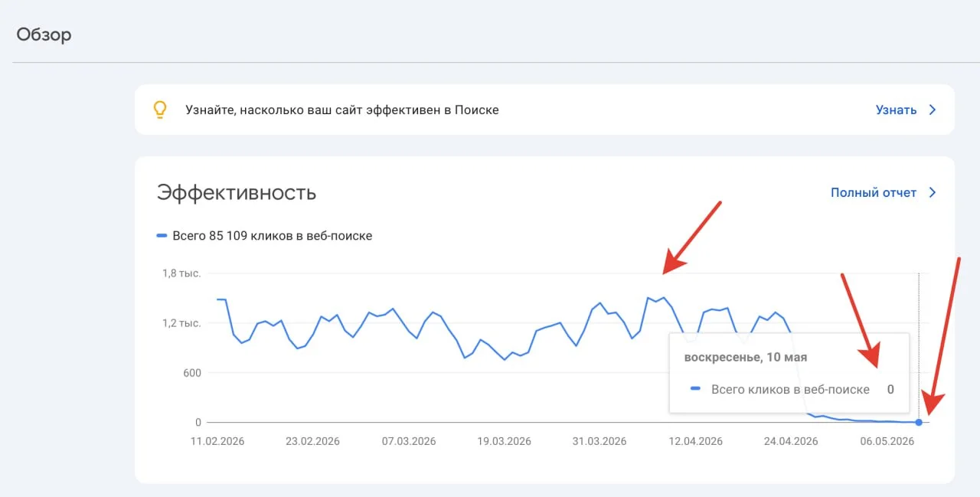
Task: Click axis date 23.02.2026
Action: click(312, 441)
